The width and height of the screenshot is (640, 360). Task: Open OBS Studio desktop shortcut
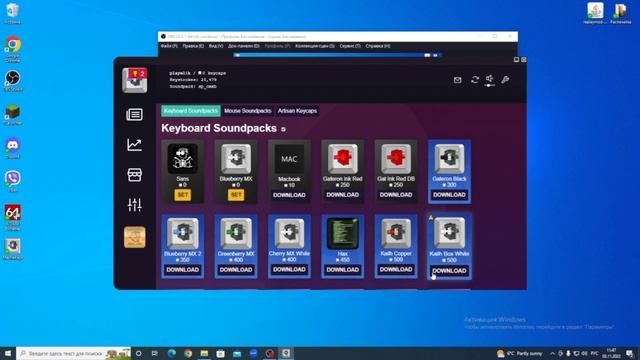[x=13, y=80]
